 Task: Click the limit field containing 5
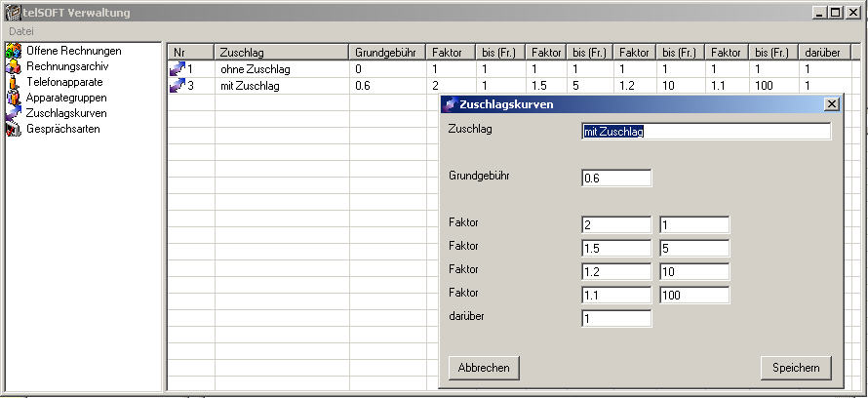694,249
